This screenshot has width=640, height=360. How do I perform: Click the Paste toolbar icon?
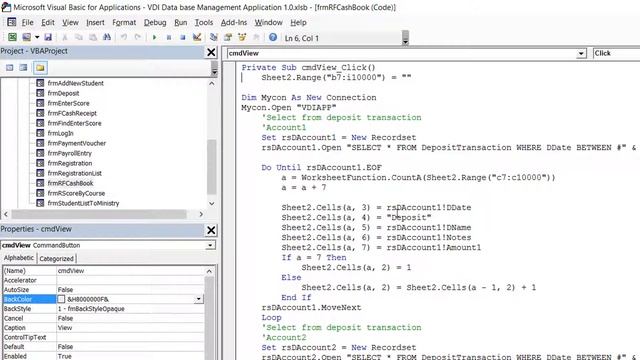(93, 38)
